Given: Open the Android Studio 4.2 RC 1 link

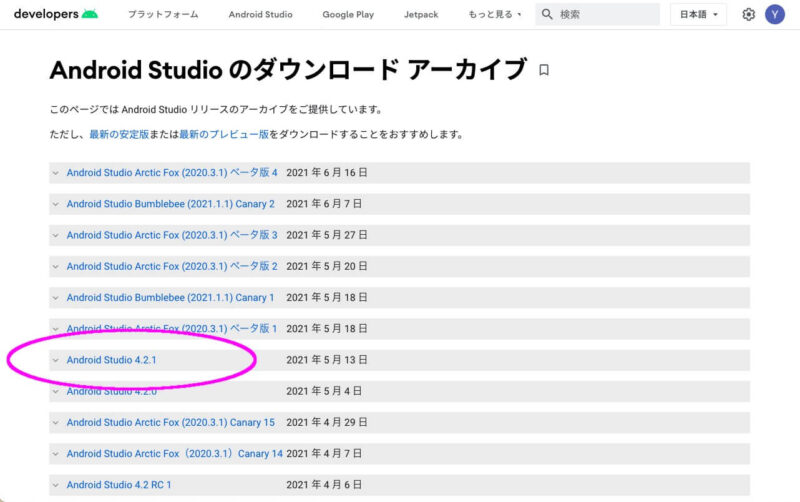Looking at the screenshot, I should 119,485.
